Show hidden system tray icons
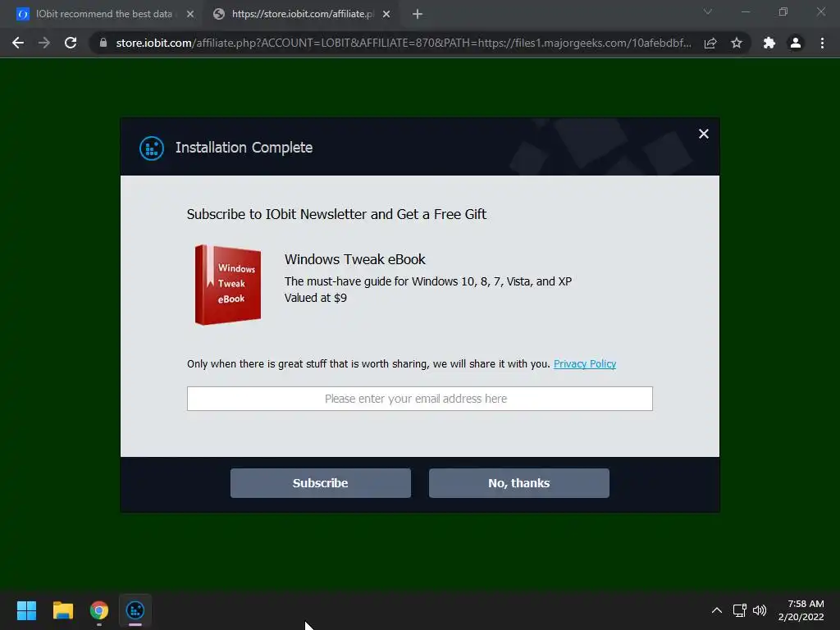Image resolution: width=840 pixels, height=630 pixels. click(716, 610)
